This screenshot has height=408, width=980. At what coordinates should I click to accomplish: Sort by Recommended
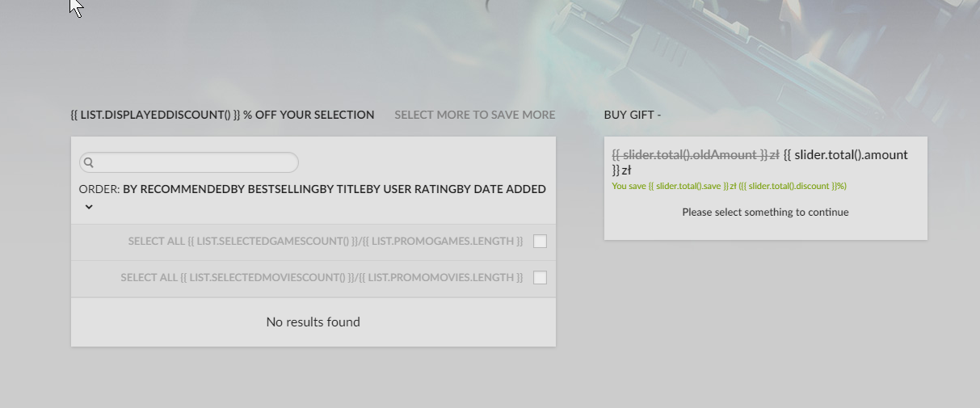pyautogui.click(x=176, y=189)
